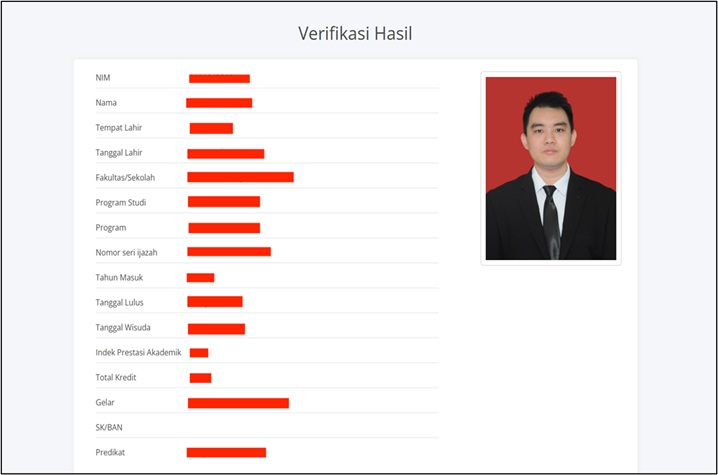This screenshot has height=475, width=718.
Task: Select the Gelar row label
Action: [105, 402]
